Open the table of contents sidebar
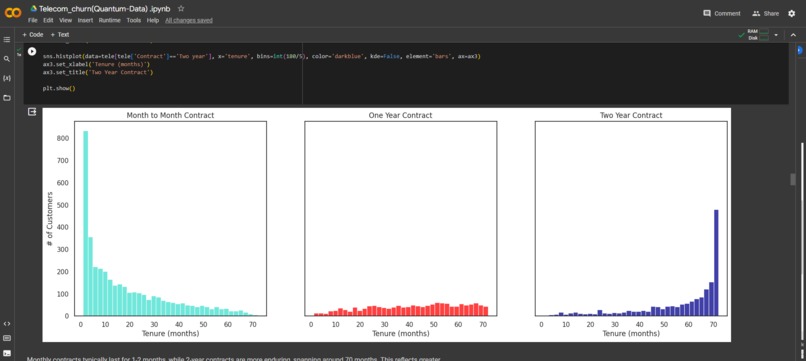Screen dimensions: 806x361 click(x=7, y=40)
